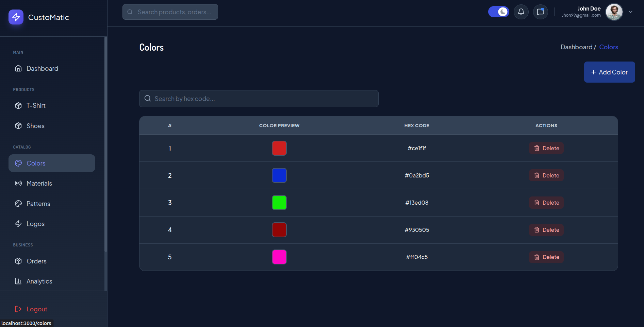Open Analytics business page

(52, 281)
